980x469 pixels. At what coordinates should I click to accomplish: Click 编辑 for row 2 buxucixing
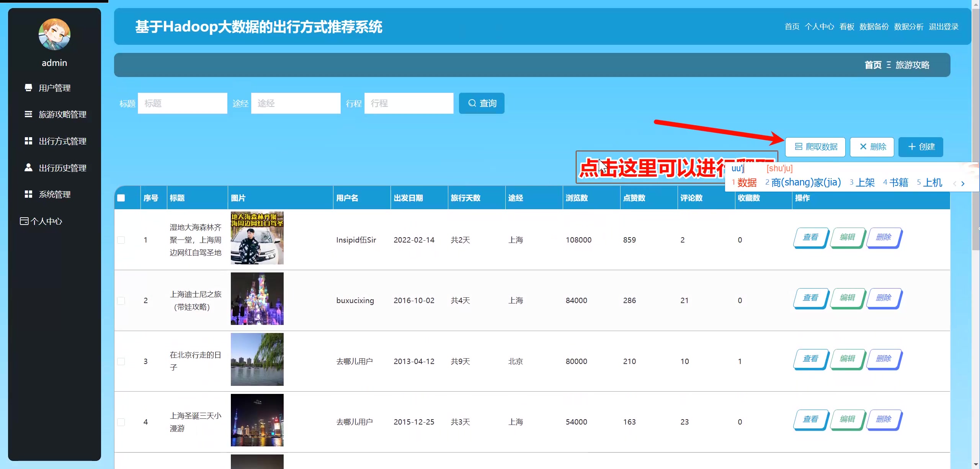[847, 298]
